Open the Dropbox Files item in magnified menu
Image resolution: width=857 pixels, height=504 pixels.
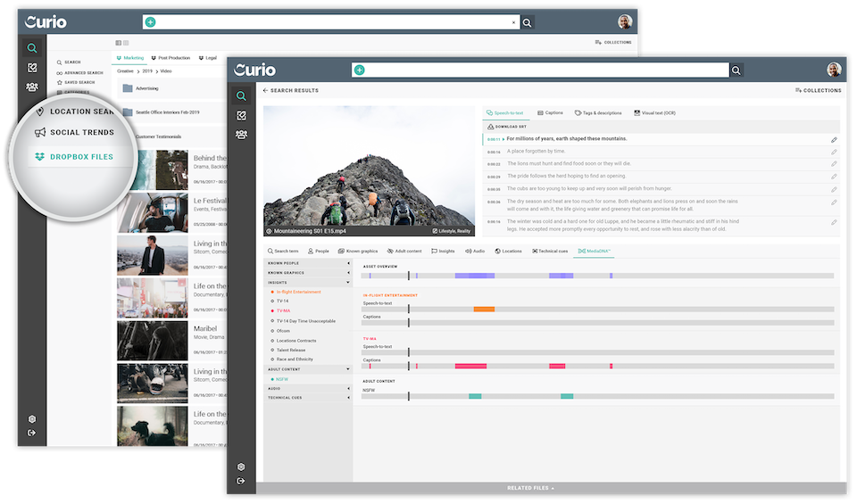[81, 157]
